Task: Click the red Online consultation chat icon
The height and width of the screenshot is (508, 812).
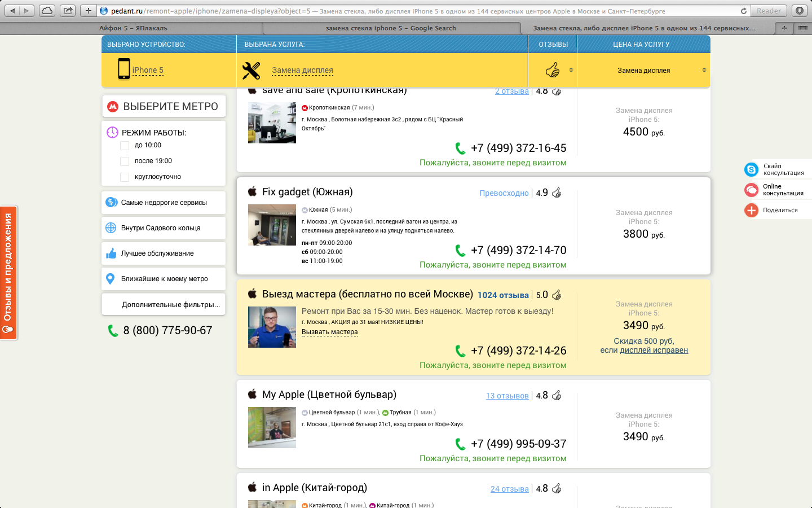Action: [751, 190]
